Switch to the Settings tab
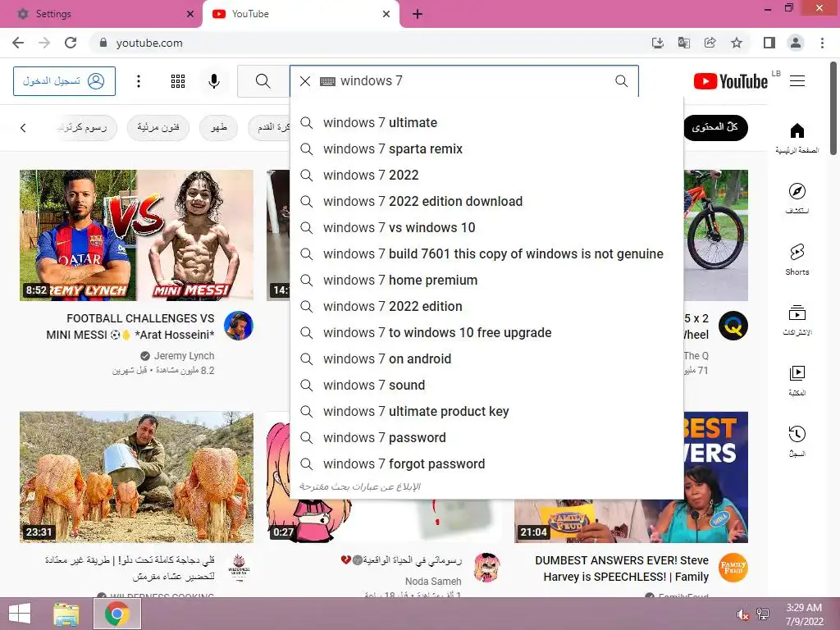The height and width of the screenshot is (630, 840). pos(101,14)
